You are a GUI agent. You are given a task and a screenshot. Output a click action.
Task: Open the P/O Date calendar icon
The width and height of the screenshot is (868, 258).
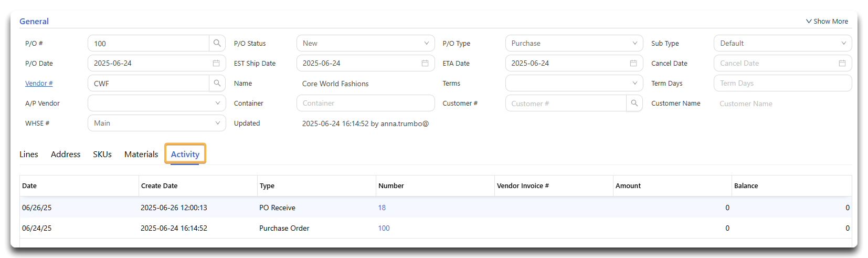[216, 63]
